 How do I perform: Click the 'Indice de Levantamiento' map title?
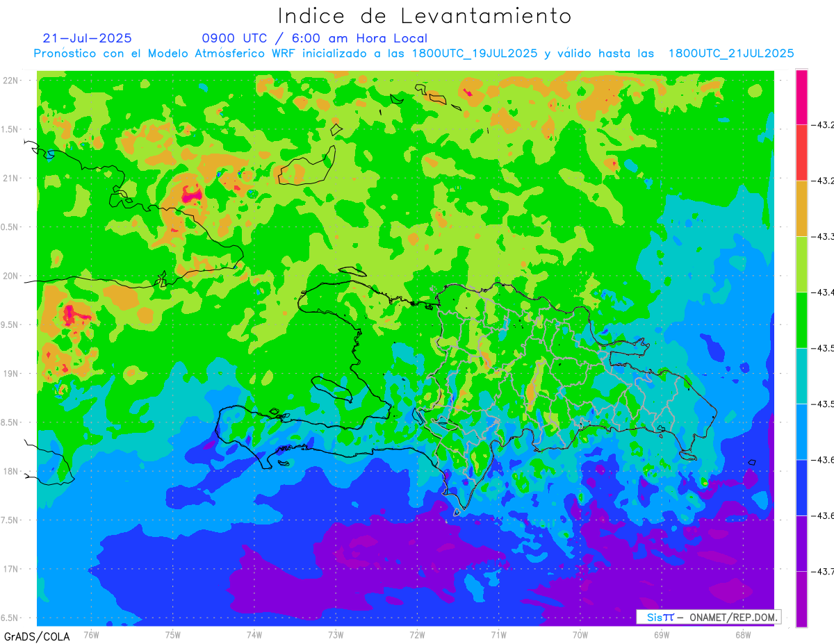click(x=425, y=16)
